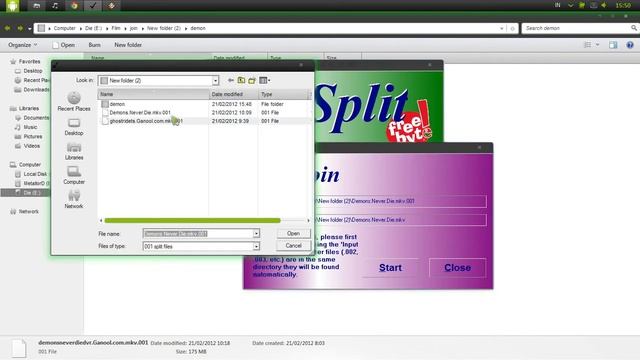The height and width of the screenshot is (360, 640).
Task: Select Libraries shortcut in dialog places bar
Action: point(74,151)
